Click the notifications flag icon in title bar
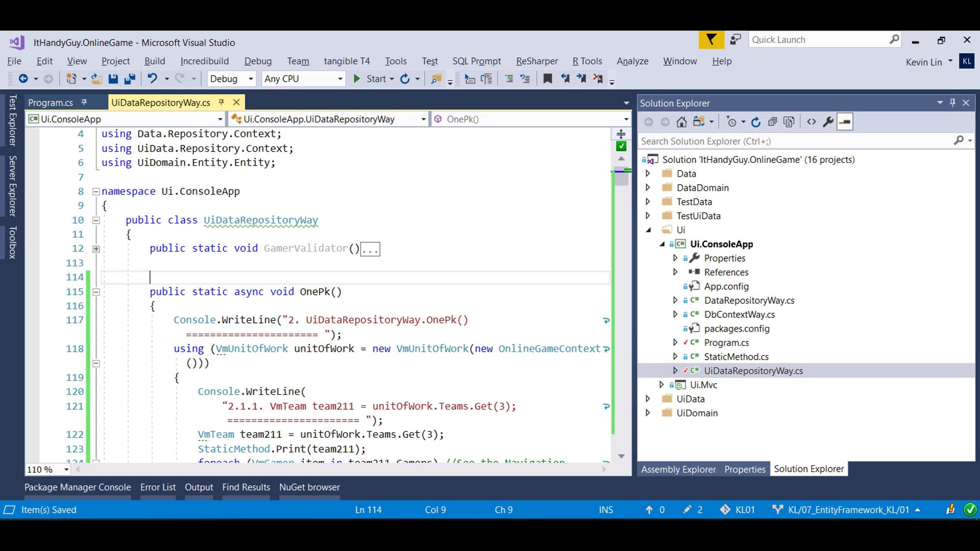The width and height of the screenshot is (980, 551). [711, 40]
